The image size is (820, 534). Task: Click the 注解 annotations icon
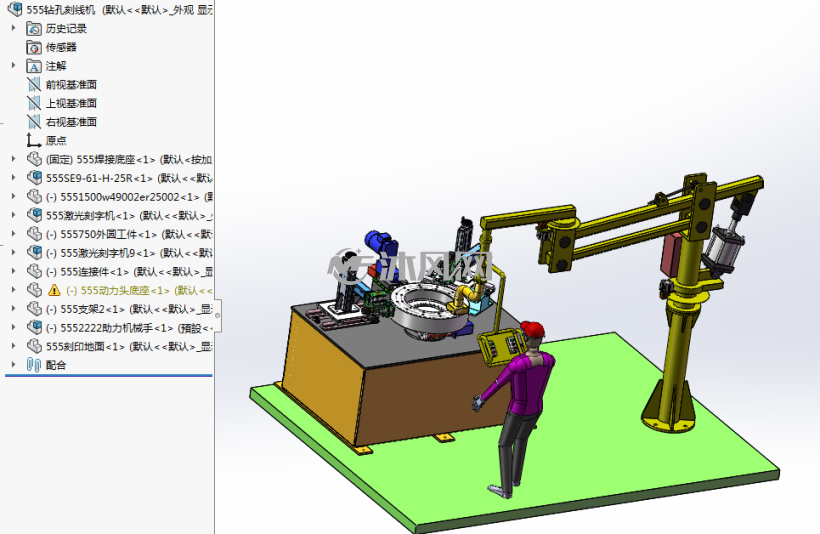(x=34, y=66)
